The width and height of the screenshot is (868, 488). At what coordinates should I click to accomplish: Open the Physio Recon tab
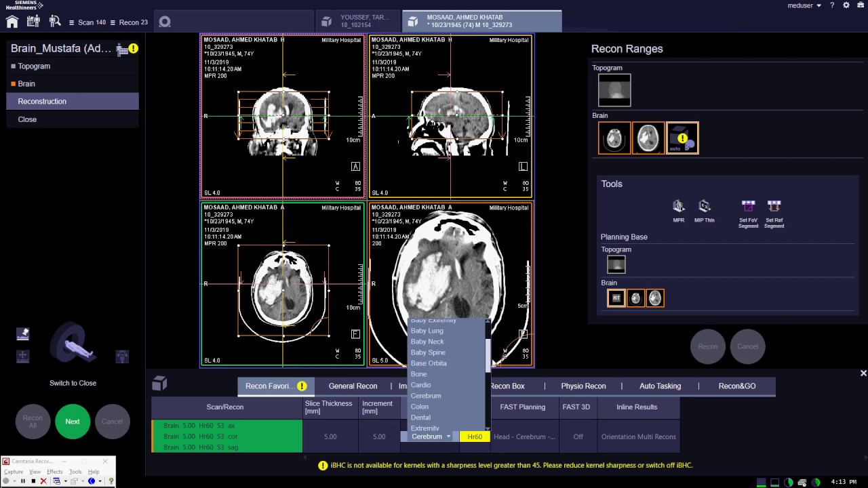583,386
